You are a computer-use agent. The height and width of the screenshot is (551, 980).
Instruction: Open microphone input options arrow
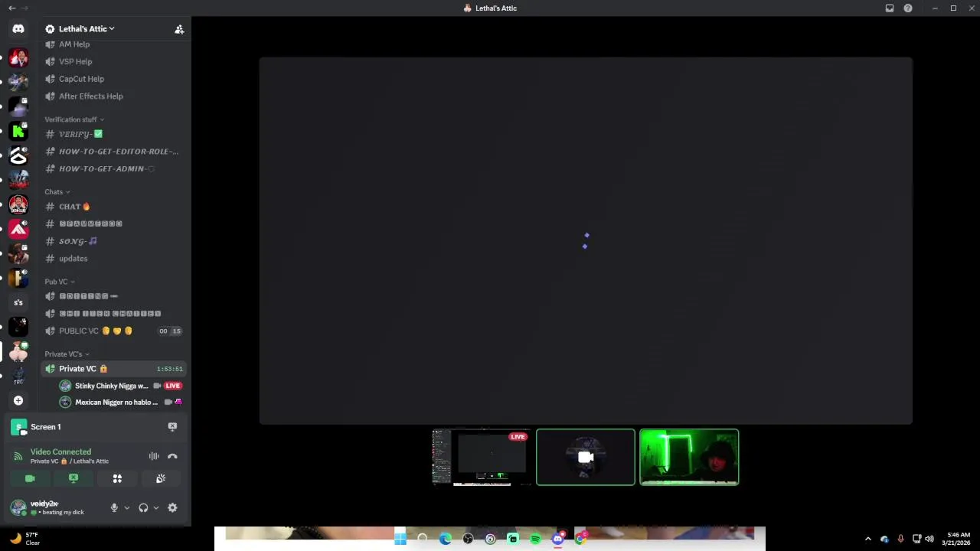tap(126, 507)
